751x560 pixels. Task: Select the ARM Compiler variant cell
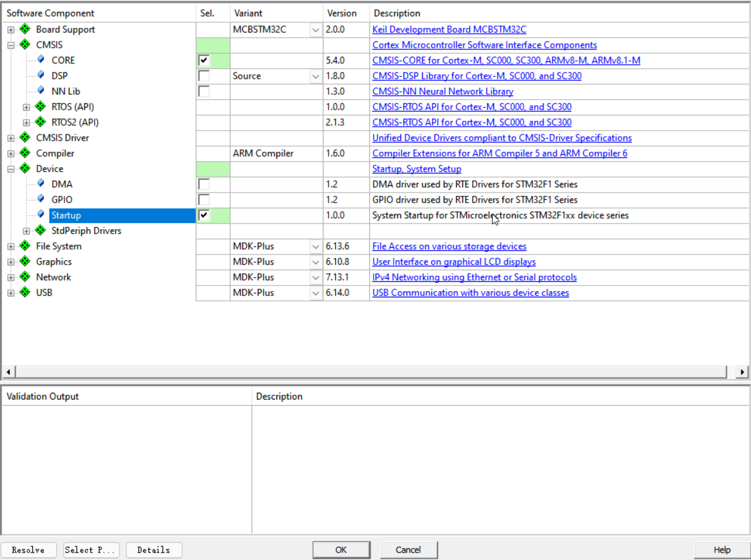coord(276,154)
